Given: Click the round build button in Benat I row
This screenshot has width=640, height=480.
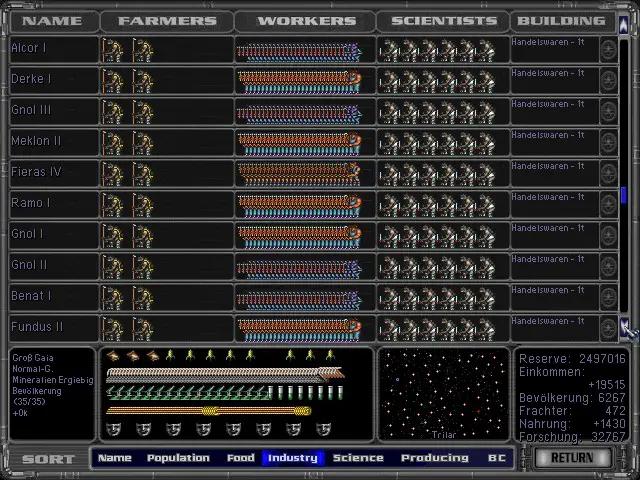Looking at the screenshot, I should 608,298.
